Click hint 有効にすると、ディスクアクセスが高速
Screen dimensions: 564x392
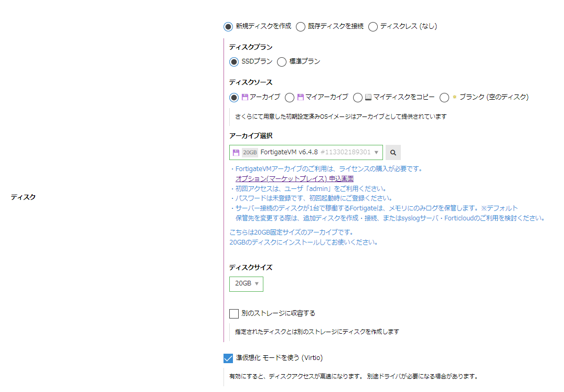[x=354, y=376]
